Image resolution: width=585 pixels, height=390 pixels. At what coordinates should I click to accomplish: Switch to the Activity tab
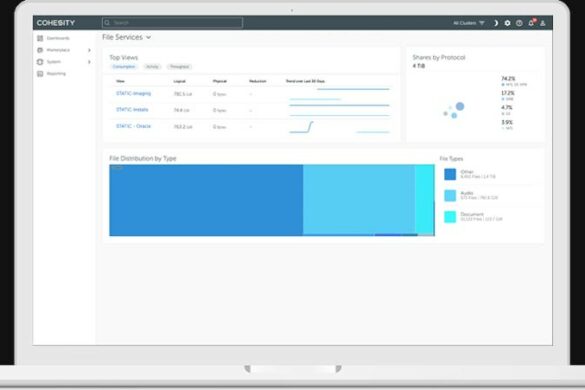pyautogui.click(x=152, y=67)
